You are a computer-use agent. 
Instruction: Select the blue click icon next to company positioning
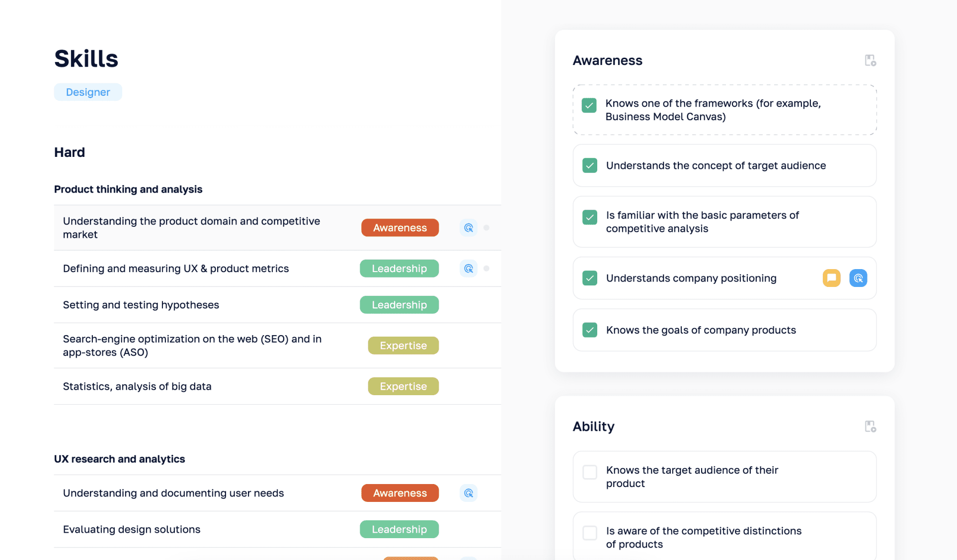(x=858, y=278)
